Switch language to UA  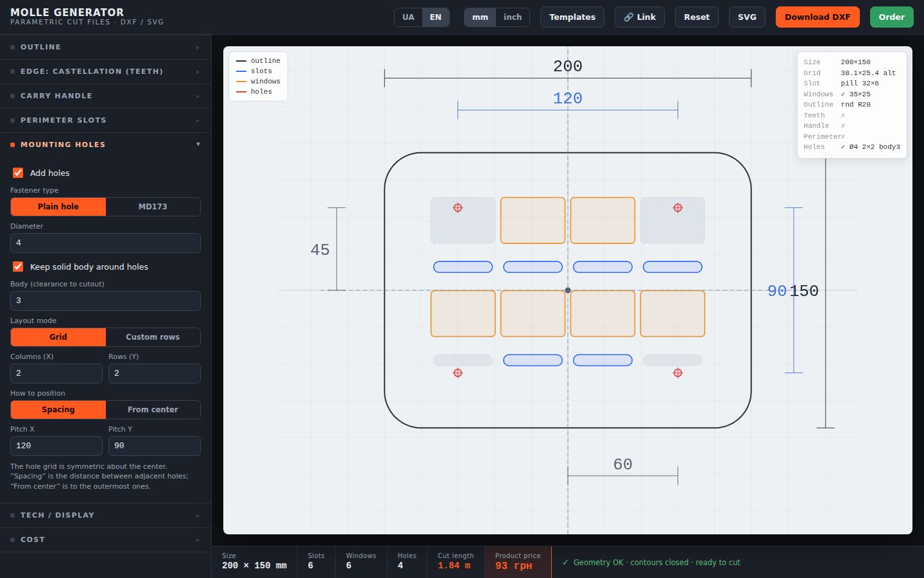pos(408,17)
